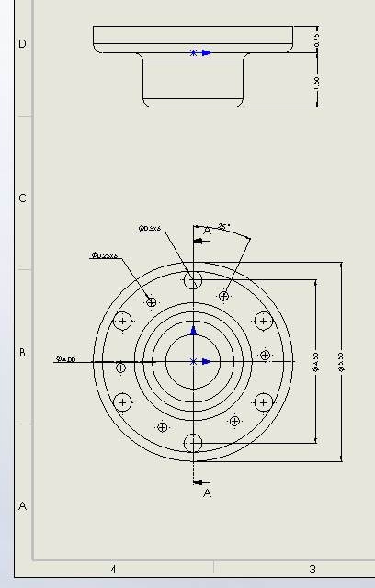375x588 pixels.
Task: Click zone letter D on the border
Action: pyautogui.click(x=22, y=44)
